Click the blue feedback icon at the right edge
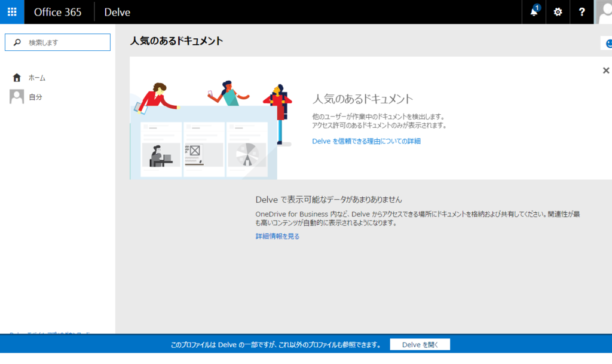 point(607,43)
